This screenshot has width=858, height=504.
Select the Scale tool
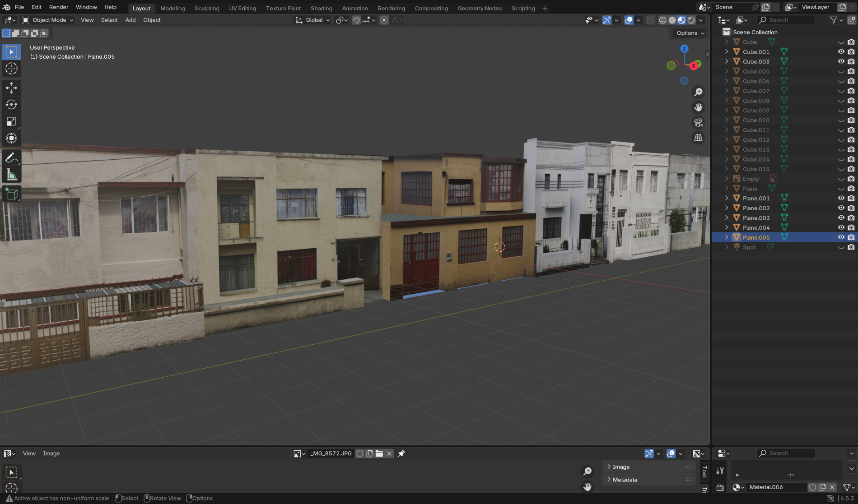[x=11, y=121]
